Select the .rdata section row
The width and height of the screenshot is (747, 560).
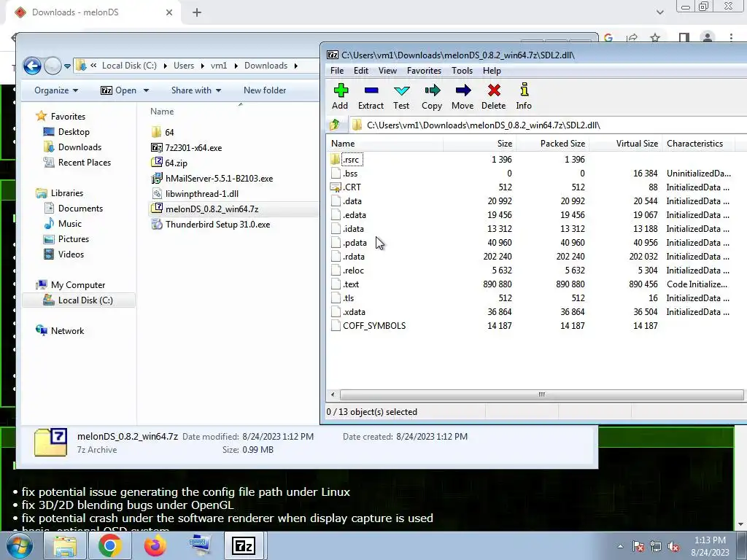coord(530,257)
